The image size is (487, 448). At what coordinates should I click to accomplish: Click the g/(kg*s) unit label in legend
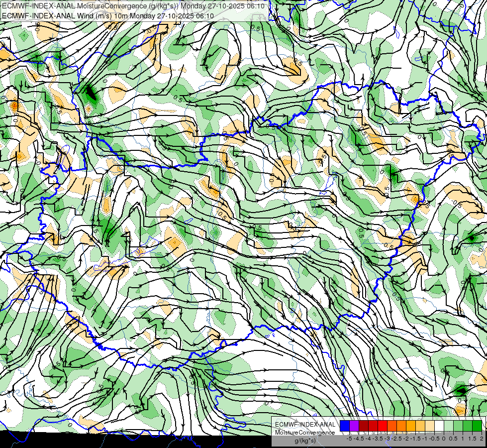pyautogui.click(x=305, y=441)
